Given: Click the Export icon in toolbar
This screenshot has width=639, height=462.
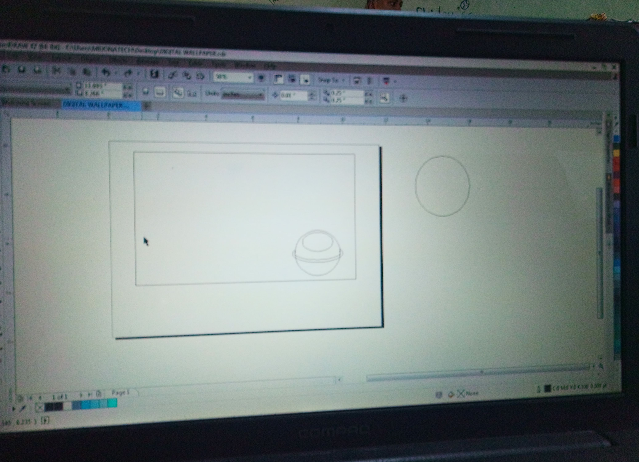Looking at the screenshot, I should (x=186, y=75).
